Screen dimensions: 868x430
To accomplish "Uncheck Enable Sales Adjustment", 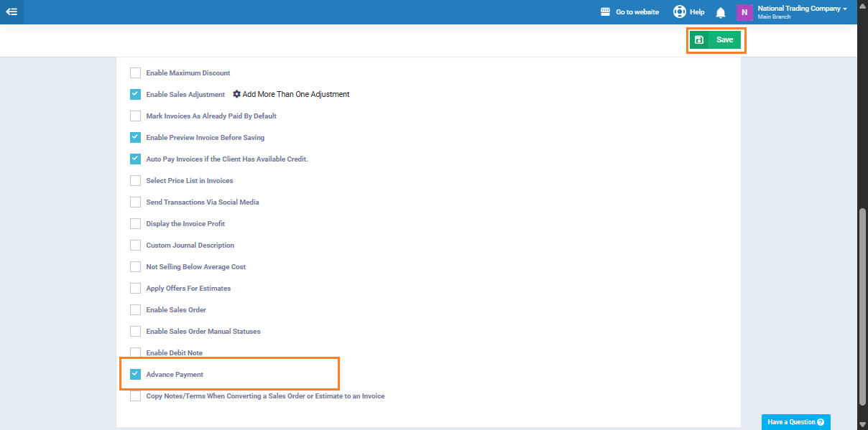I will [135, 94].
